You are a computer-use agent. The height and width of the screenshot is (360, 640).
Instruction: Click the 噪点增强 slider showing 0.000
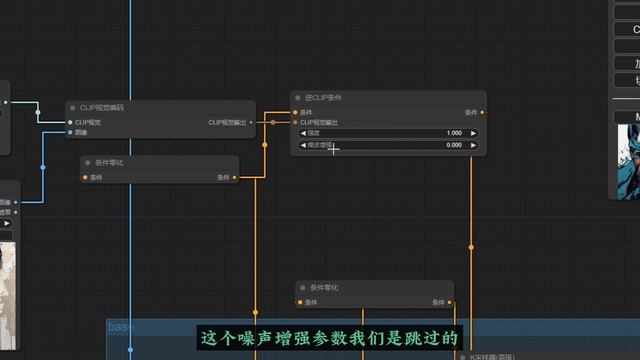pos(388,145)
